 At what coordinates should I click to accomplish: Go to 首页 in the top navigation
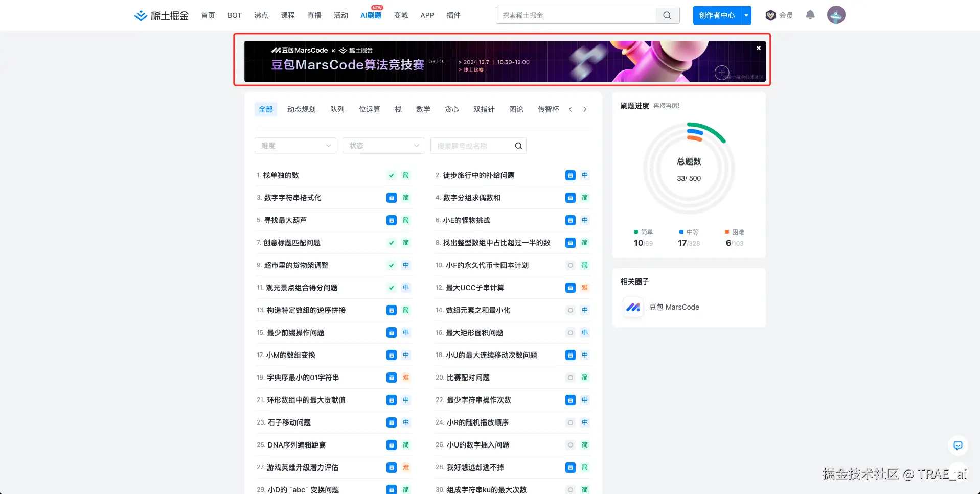click(208, 15)
